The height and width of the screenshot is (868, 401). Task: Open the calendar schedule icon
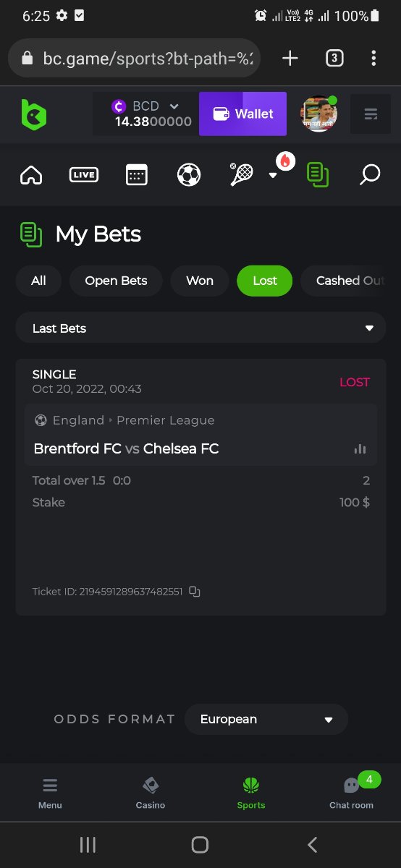click(136, 174)
